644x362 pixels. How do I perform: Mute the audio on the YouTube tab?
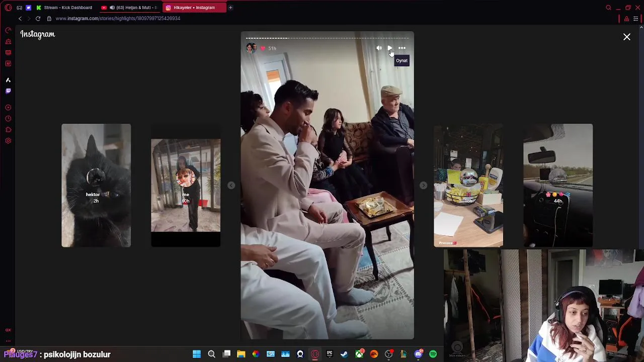click(112, 8)
